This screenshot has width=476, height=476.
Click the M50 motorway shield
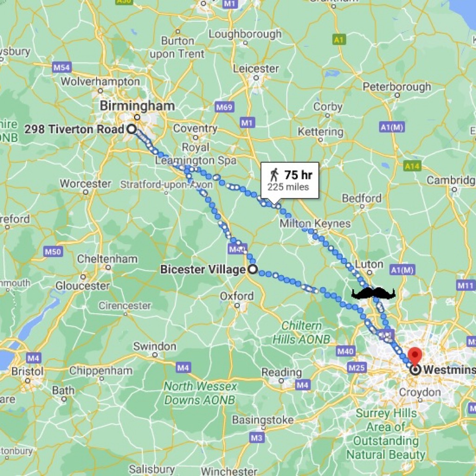[53, 251]
